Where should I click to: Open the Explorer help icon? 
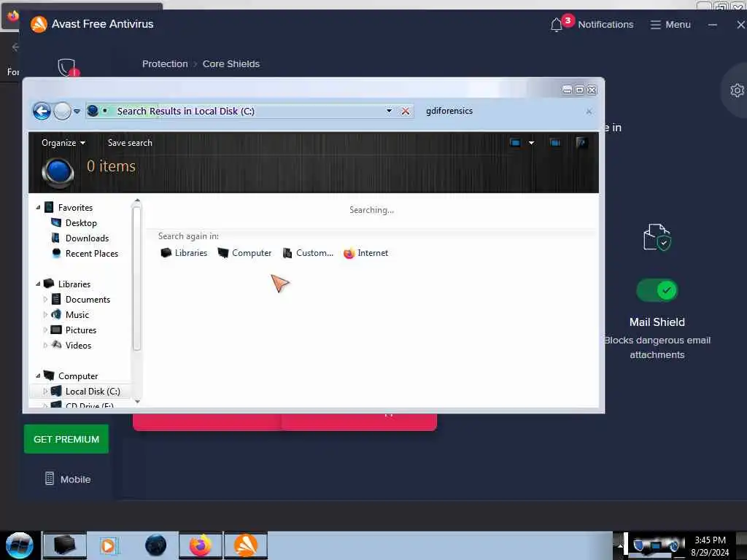(x=581, y=142)
